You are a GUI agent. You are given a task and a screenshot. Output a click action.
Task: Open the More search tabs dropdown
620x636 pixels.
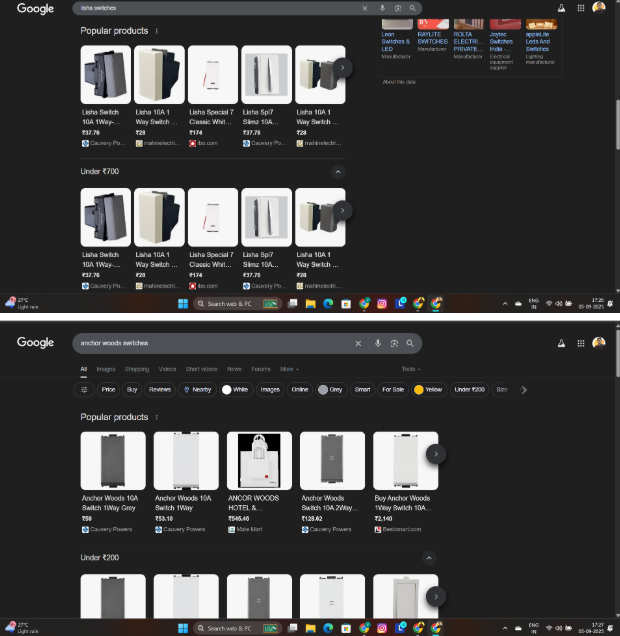click(289, 369)
